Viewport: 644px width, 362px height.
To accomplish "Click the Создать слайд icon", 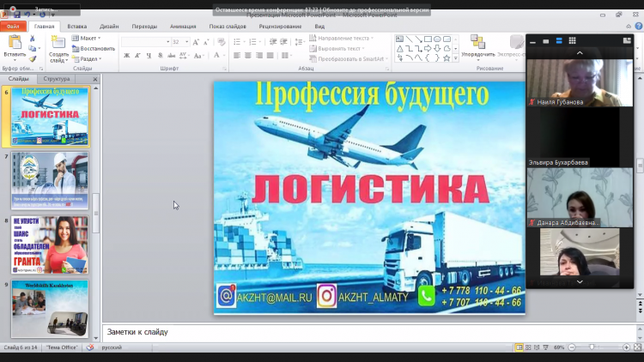I will [x=58, y=43].
